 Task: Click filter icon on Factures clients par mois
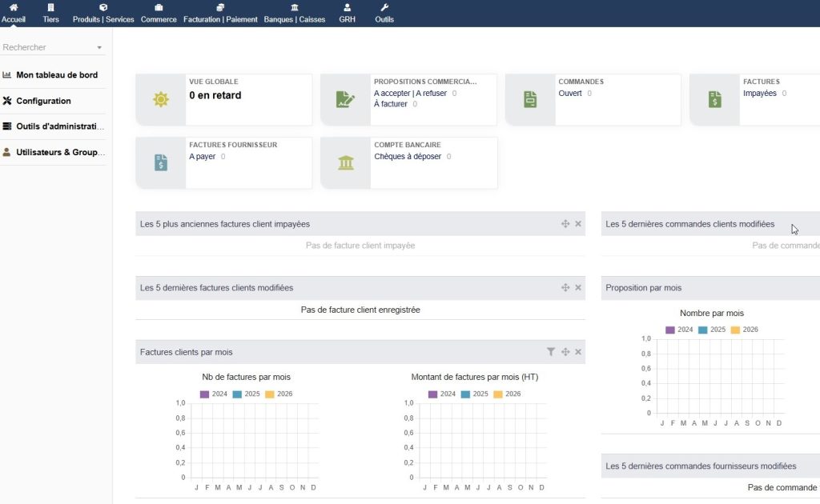click(x=551, y=352)
